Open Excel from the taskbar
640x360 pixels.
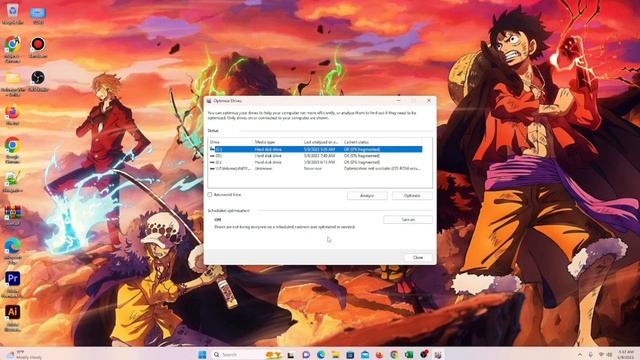tap(409, 355)
